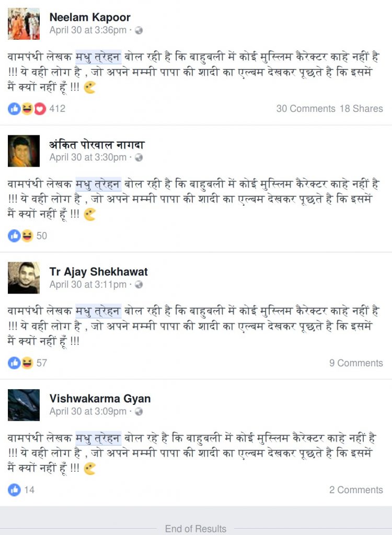Click Tr Ajay Shekhawat's profile photo
392x535 pixels.
24,278
